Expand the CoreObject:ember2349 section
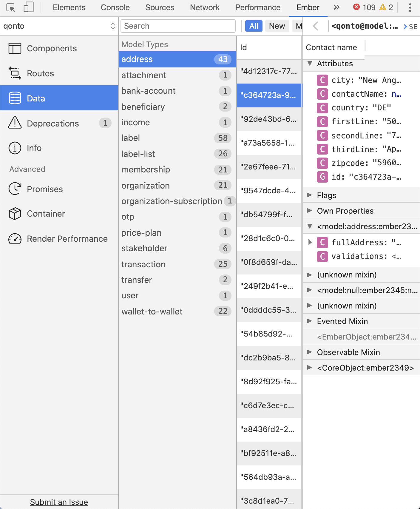Viewport: 420px width, 509px height. tap(310, 368)
